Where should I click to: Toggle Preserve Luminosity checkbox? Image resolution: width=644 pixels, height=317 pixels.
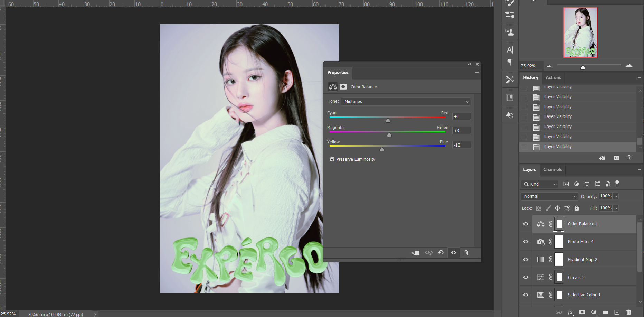(x=332, y=159)
